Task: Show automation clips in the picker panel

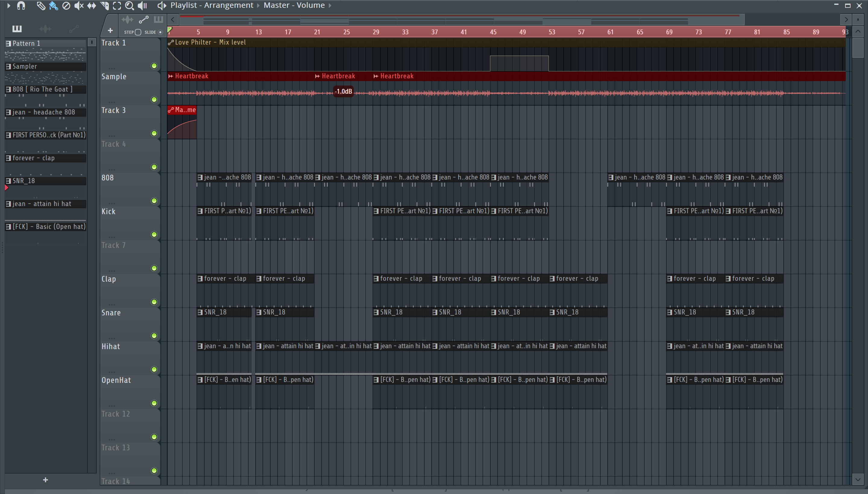Action: tap(74, 29)
